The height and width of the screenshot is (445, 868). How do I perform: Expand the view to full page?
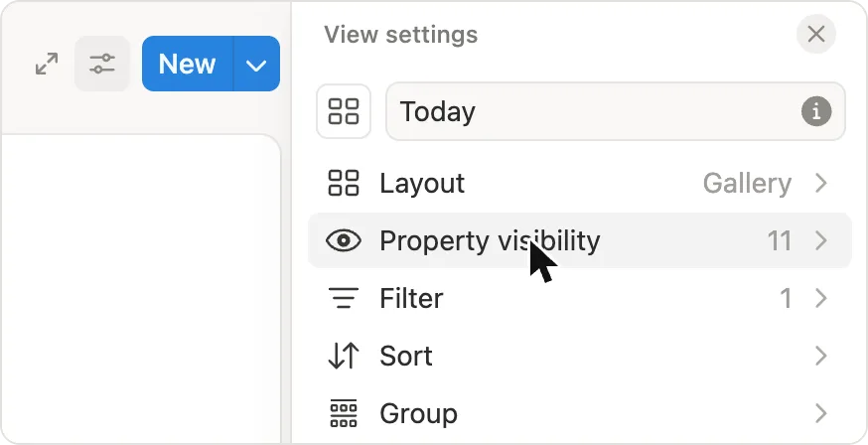(47, 64)
